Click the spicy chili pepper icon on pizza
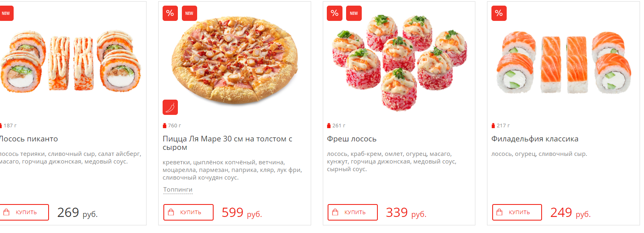 pos(170,107)
